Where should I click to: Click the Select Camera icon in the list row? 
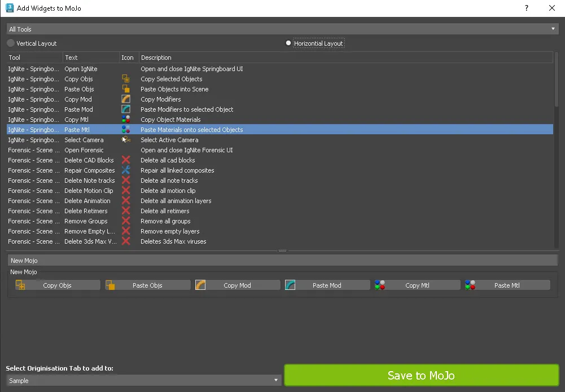point(126,140)
